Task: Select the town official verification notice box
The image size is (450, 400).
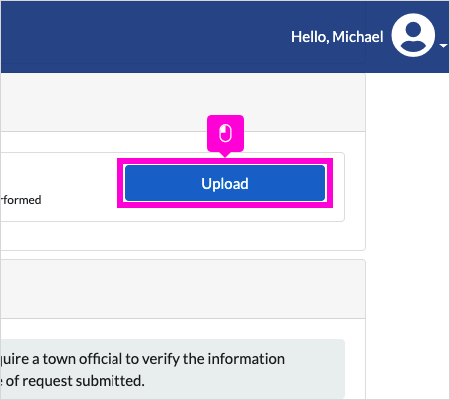Action: tap(172, 368)
